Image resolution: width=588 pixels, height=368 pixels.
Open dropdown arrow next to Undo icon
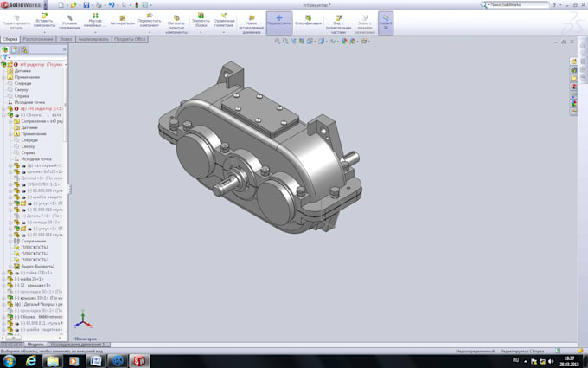click(117, 5)
